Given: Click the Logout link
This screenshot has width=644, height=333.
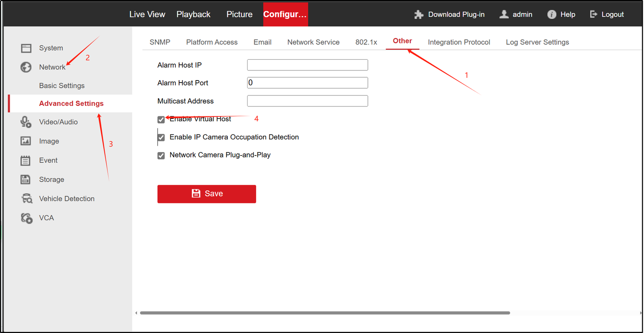Looking at the screenshot, I should [607, 14].
